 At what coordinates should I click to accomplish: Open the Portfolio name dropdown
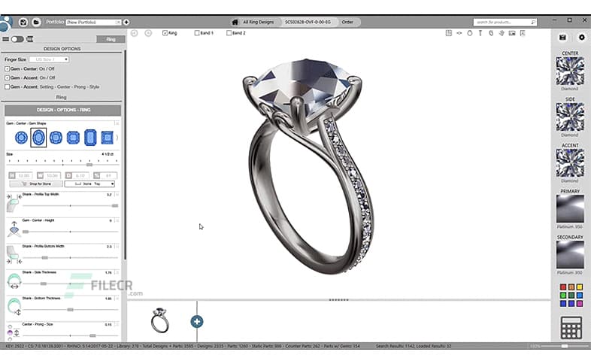point(93,23)
